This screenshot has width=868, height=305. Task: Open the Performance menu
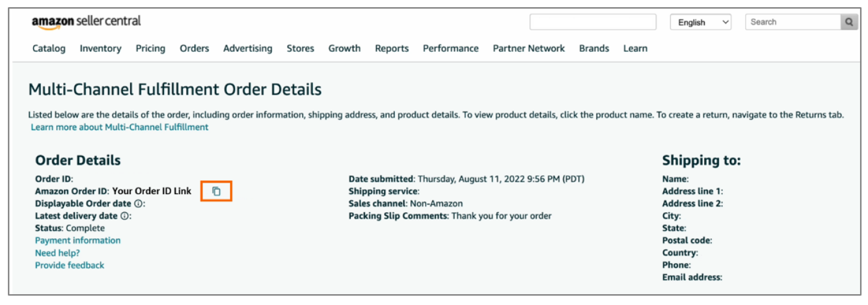[451, 48]
